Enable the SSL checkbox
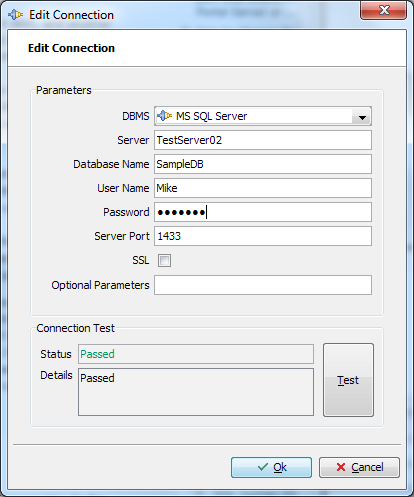Image resolution: width=414 pixels, height=497 pixels. tap(164, 260)
